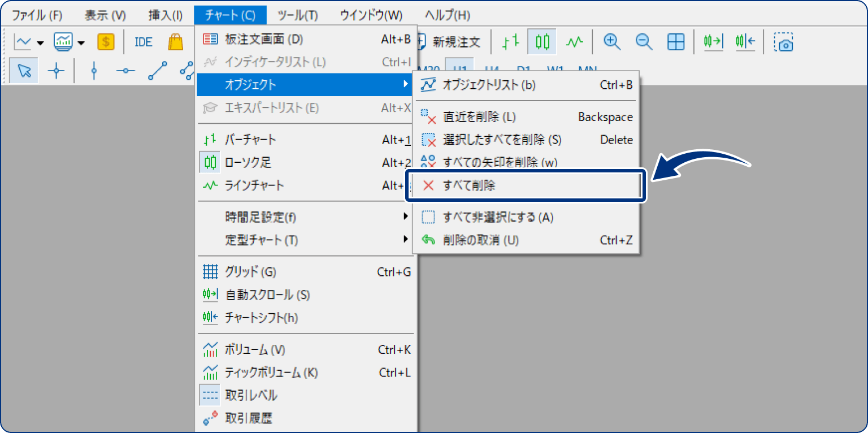The image size is (868, 433).
Task: Enable auto scroll on the toolbar
Action: click(x=712, y=41)
